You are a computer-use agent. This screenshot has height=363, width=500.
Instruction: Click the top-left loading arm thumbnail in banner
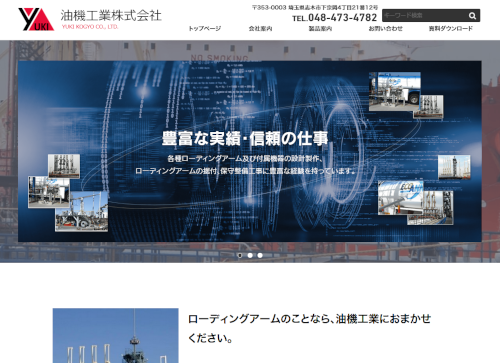pyautogui.click(x=64, y=166)
